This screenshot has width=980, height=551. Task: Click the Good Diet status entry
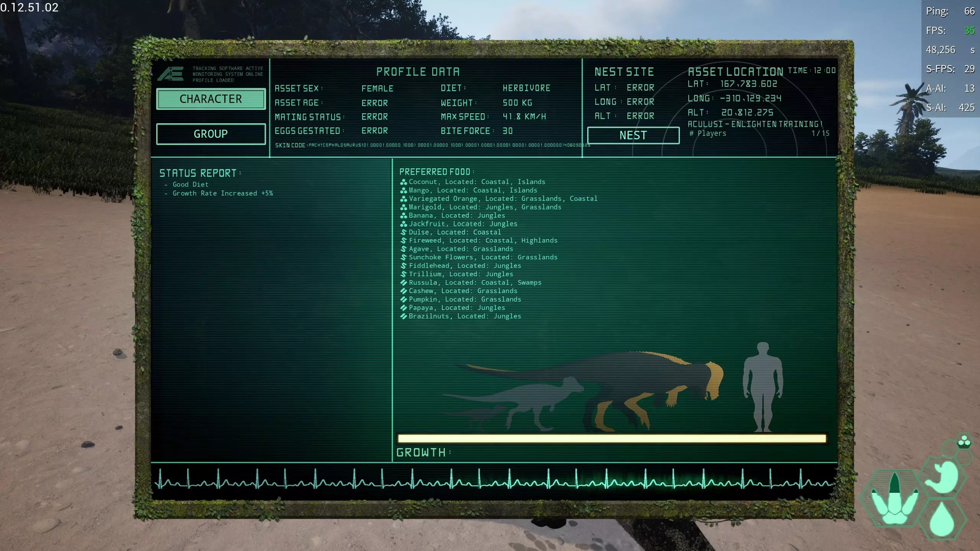[190, 184]
